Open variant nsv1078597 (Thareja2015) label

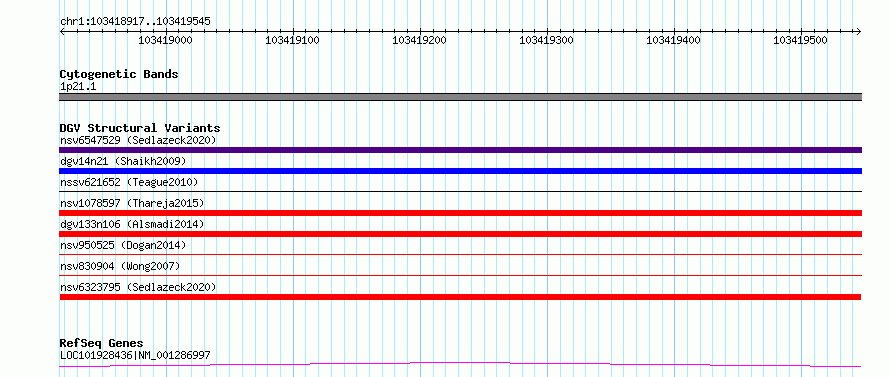132,203
